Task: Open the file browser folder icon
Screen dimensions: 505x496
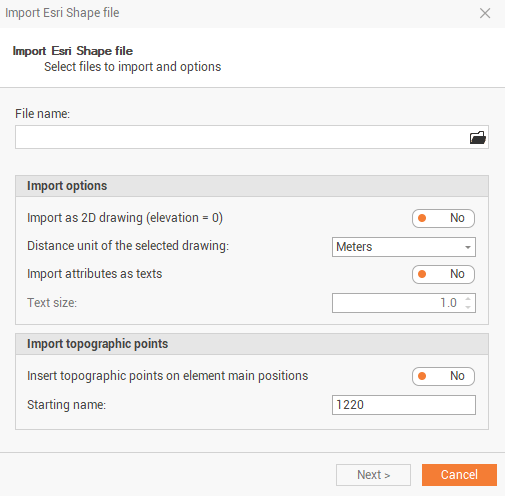Action: point(478,137)
